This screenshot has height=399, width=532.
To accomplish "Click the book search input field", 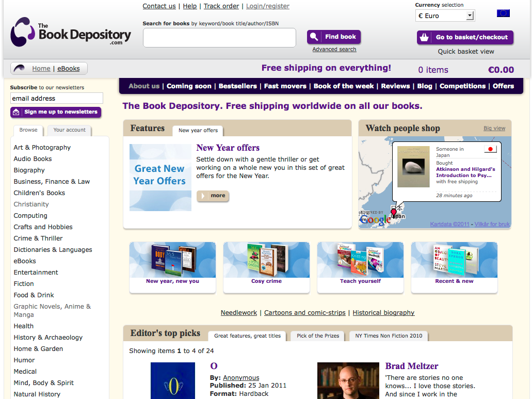I will tap(219, 38).
